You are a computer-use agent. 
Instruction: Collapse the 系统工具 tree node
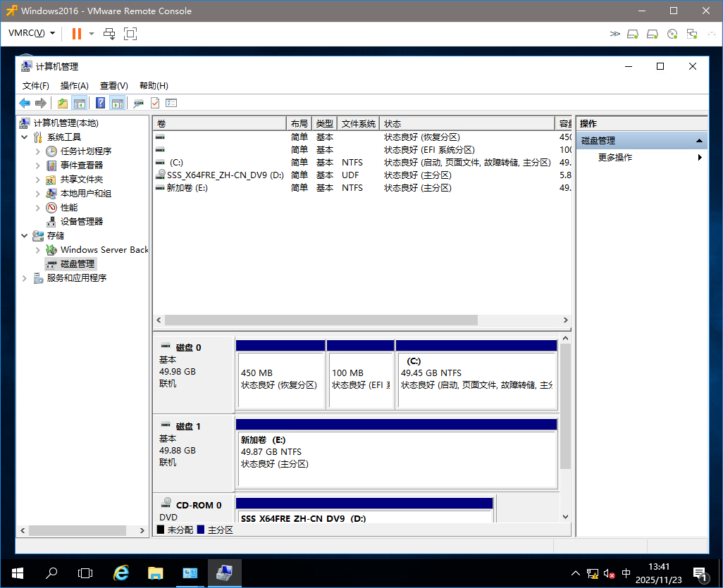[x=25, y=137]
